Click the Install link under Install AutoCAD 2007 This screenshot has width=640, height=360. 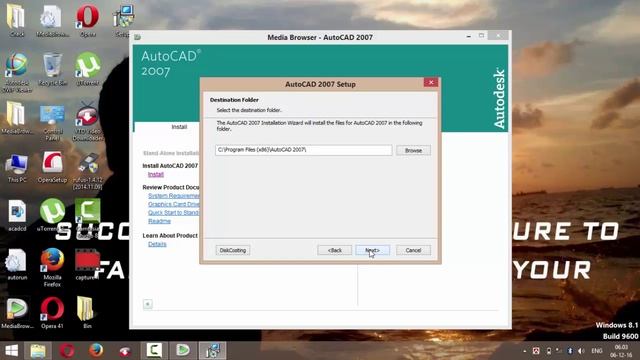coord(156,174)
